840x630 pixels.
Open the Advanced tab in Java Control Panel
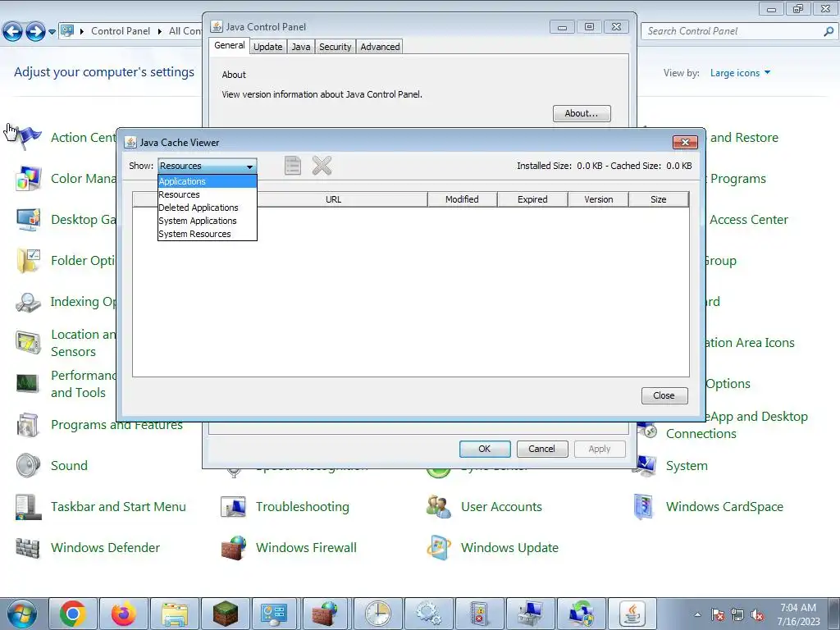[380, 47]
